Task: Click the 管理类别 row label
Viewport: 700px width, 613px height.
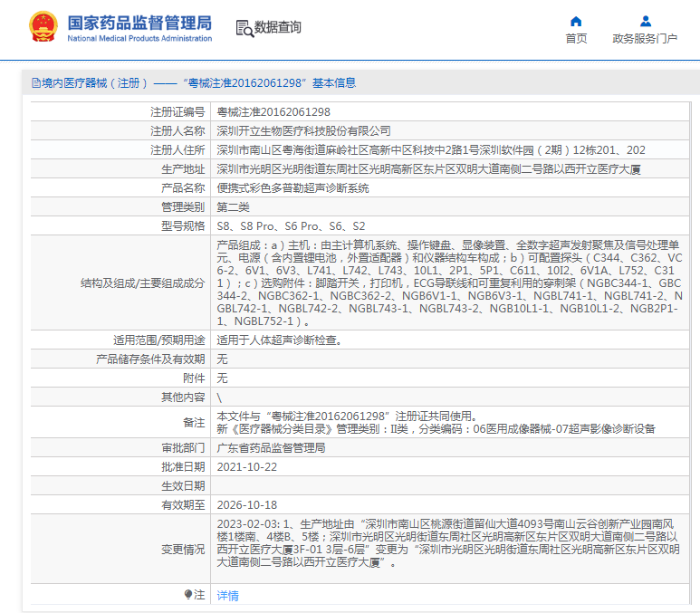Action: 183,207
